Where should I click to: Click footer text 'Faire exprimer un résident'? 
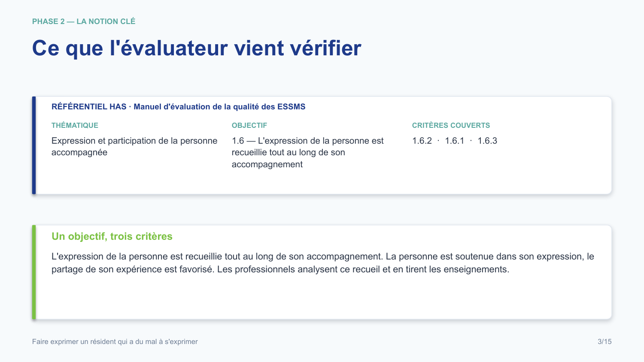tap(115, 342)
